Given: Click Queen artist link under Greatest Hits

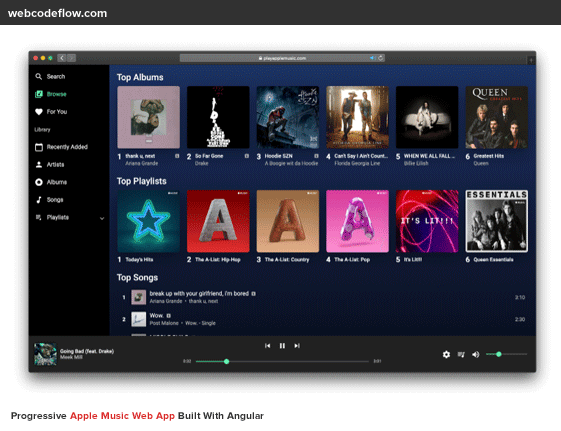Looking at the screenshot, I should click(x=481, y=163).
